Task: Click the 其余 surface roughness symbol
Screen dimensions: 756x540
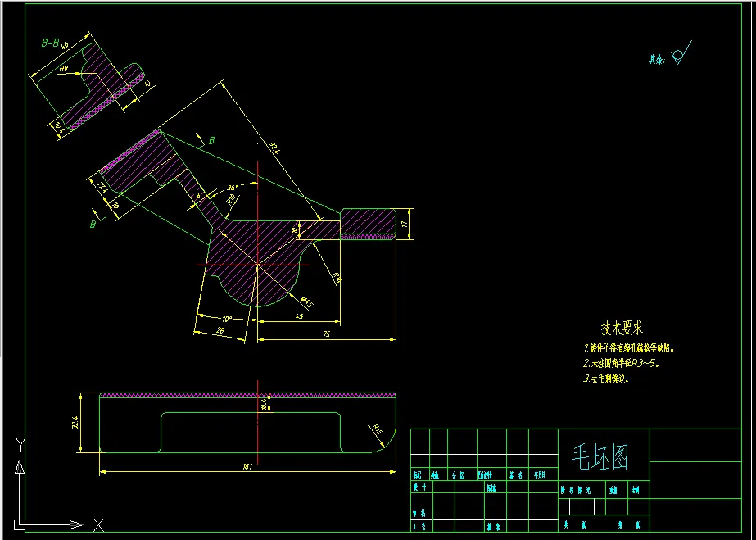Action: click(x=681, y=53)
